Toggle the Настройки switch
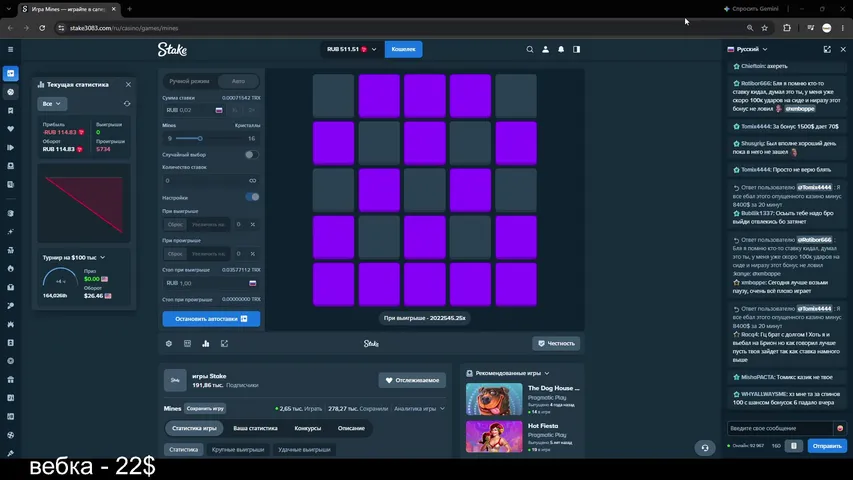Screen dimensions: 853x480 tap(252, 197)
